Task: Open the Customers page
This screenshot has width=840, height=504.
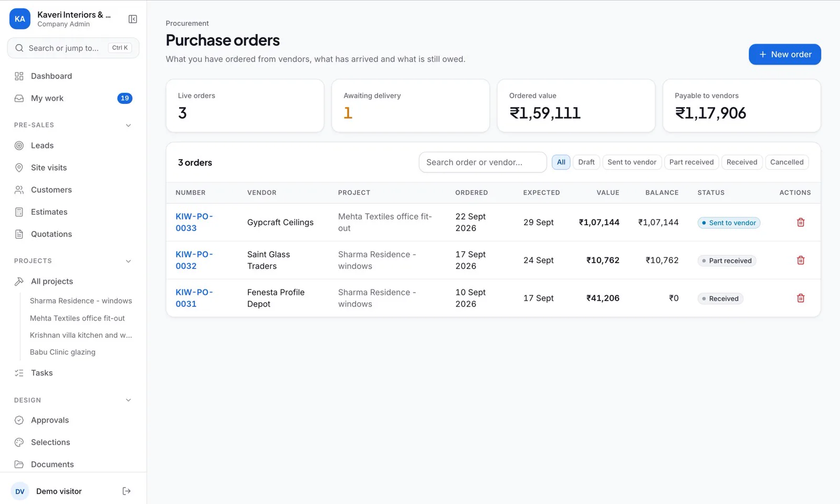Action: tap(73, 190)
